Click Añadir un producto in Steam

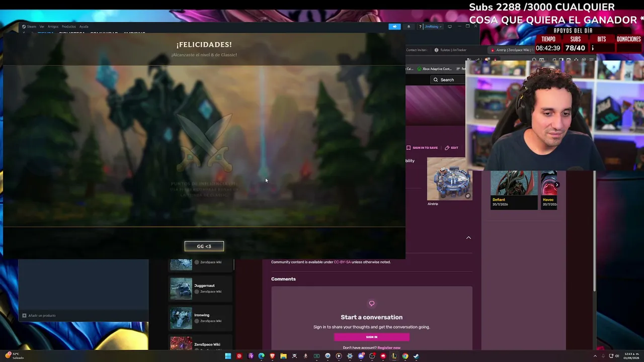(39, 316)
